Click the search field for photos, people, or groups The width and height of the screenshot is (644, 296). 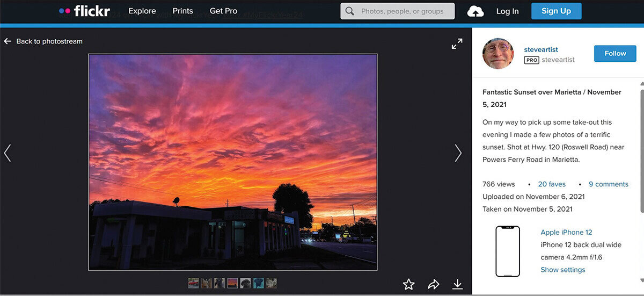pyautogui.click(x=398, y=11)
